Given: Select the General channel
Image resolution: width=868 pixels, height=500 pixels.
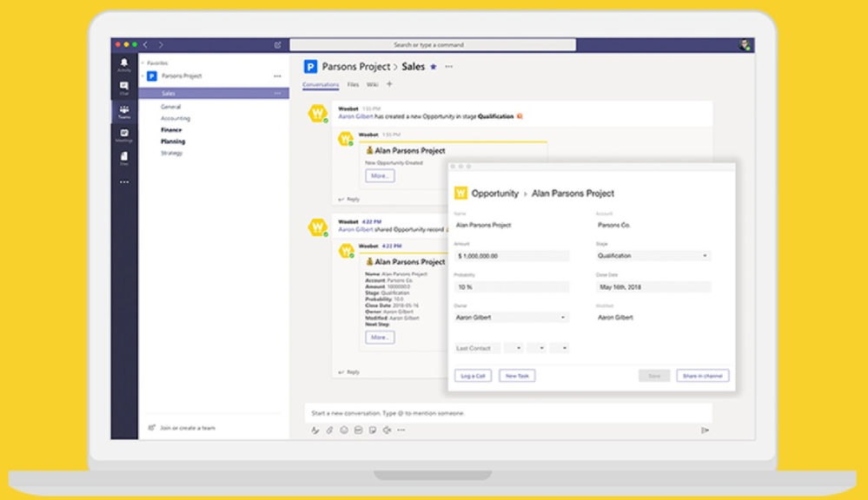Looking at the screenshot, I should point(170,107).
